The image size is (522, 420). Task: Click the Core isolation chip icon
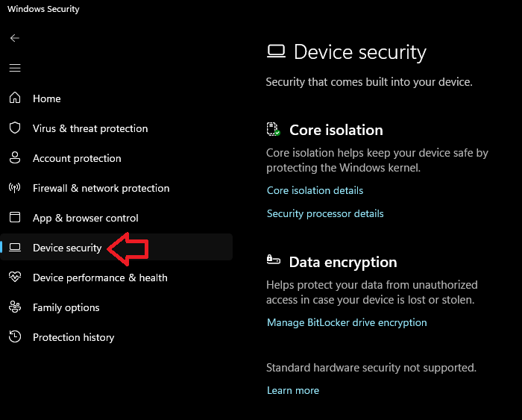pyautogui.click(x=274, y=130)
